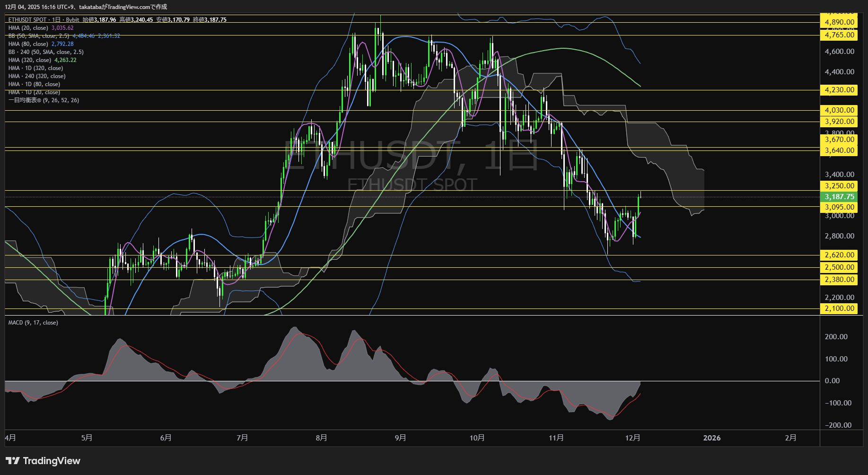This screenshot has width=868, height=475.
Task: Select the HMA (80, close) indicator legend
Action: click(28, 44)
